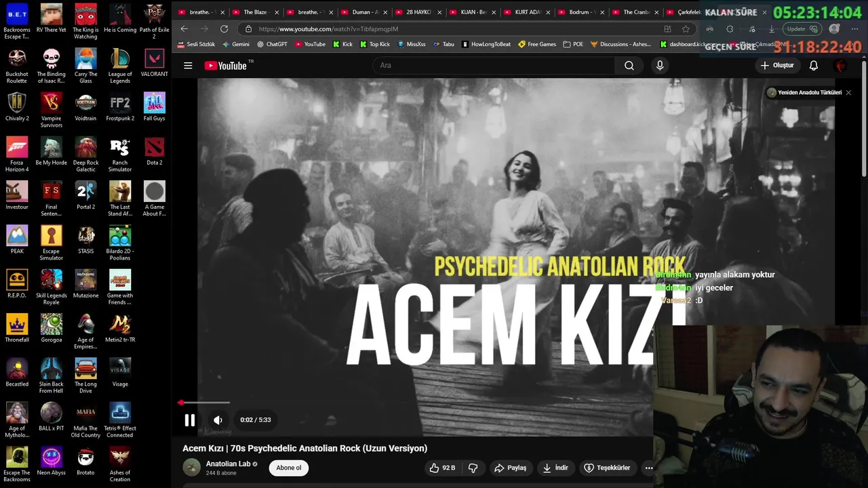Mute the video volume
Viewport: 868px width, 488px height.
(218, 420)
